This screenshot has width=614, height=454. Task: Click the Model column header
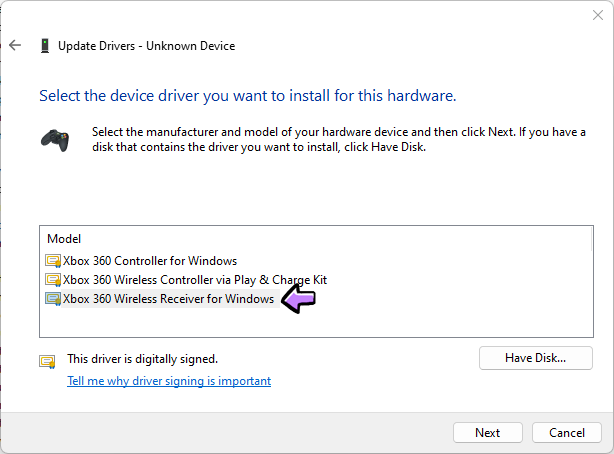tap(64, 239)
